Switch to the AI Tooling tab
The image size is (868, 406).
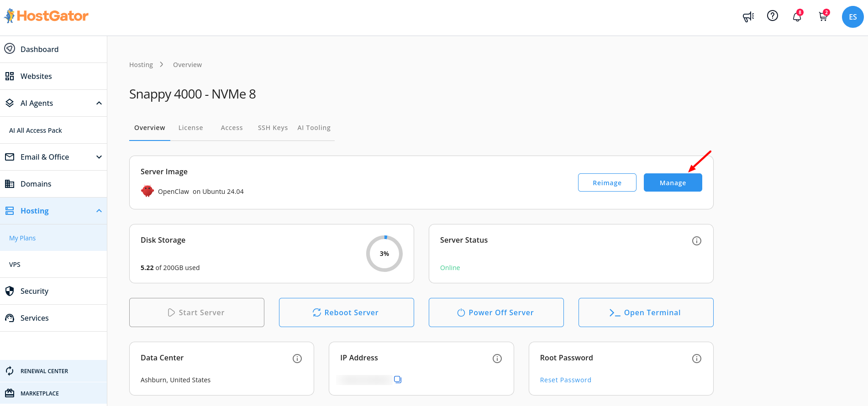pos(314,128)
